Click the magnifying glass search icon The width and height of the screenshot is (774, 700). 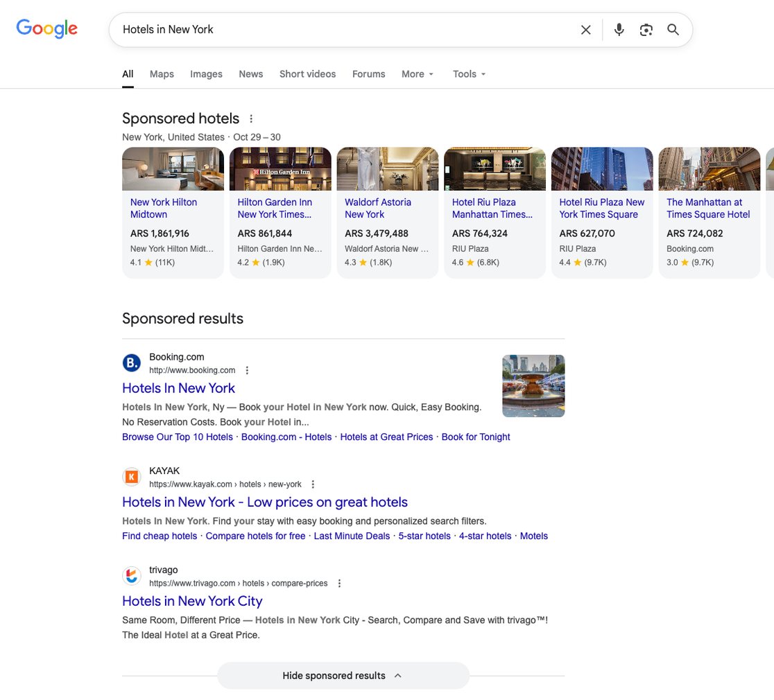tap(672, 30)
